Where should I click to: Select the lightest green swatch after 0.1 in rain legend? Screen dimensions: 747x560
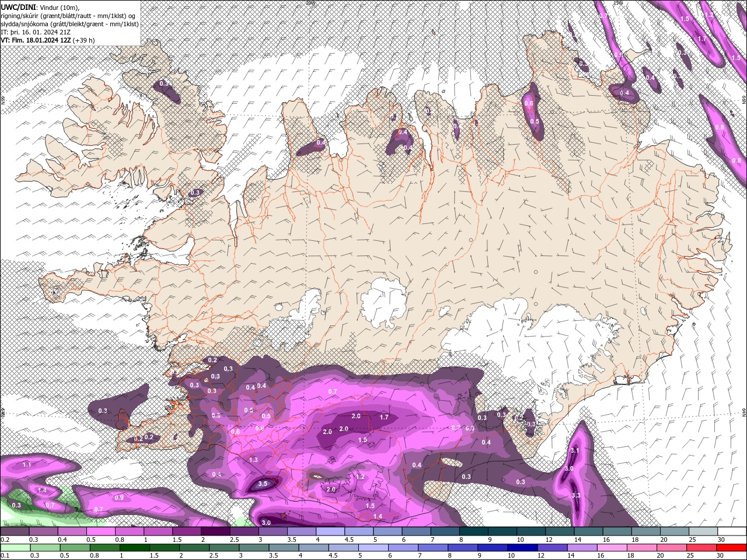[x=16, y=548]
